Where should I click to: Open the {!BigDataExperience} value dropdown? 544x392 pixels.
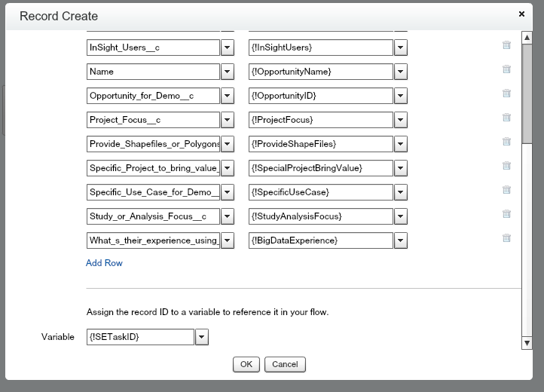(x=401, y=240)
